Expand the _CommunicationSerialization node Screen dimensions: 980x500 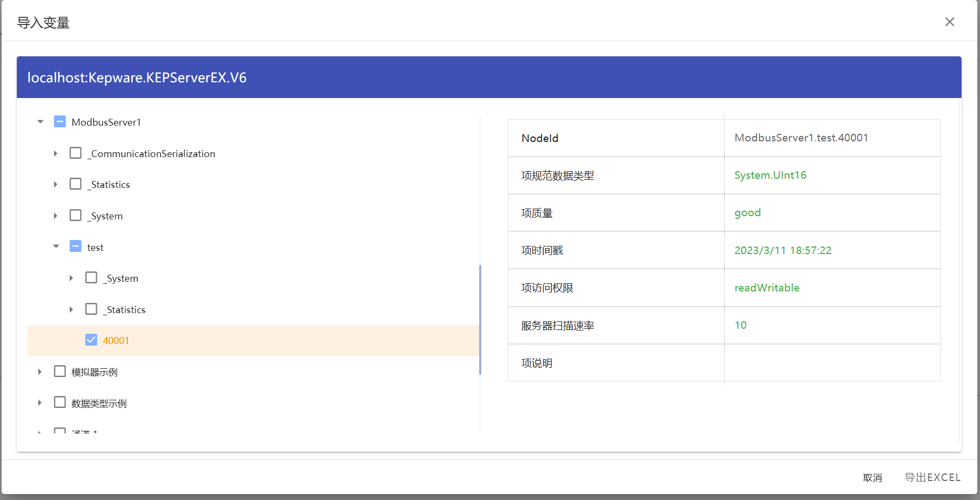(x=55, y=153)
